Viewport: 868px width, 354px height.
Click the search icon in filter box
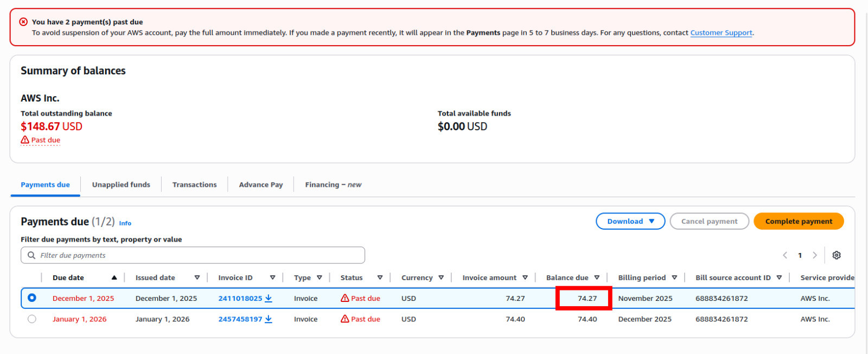tap(31, 255)
